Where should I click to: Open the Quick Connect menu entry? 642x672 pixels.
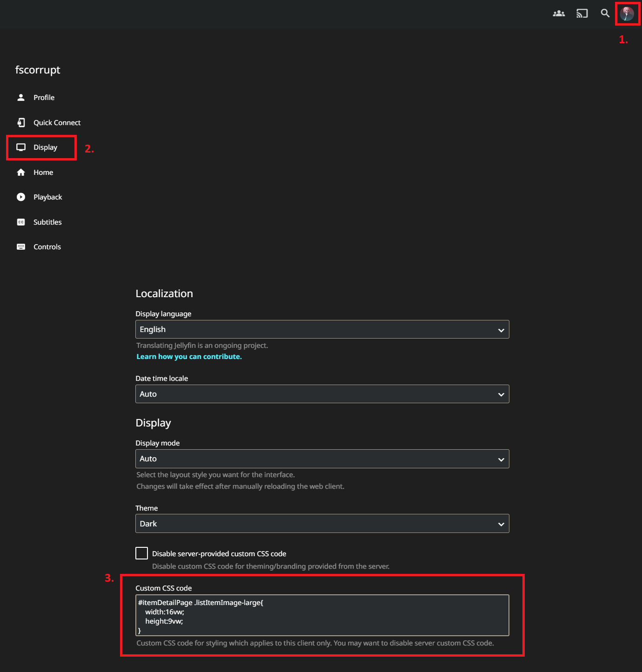(x=57, y=123)
